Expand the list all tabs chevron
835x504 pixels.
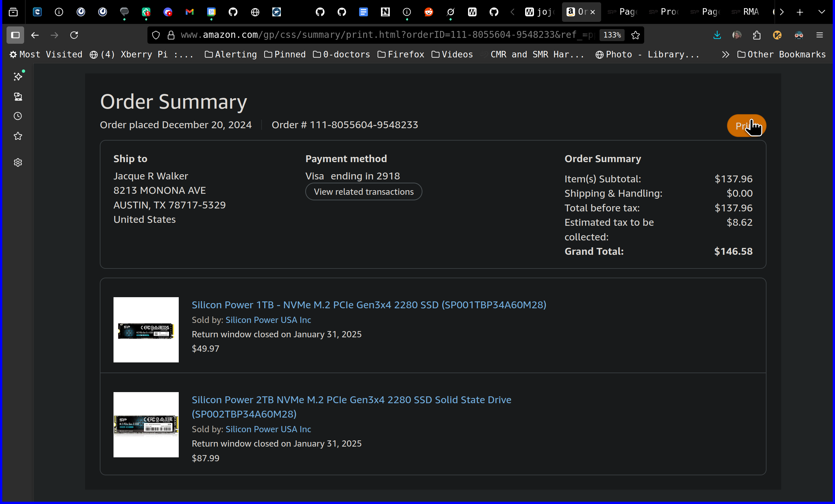point(821,12)
